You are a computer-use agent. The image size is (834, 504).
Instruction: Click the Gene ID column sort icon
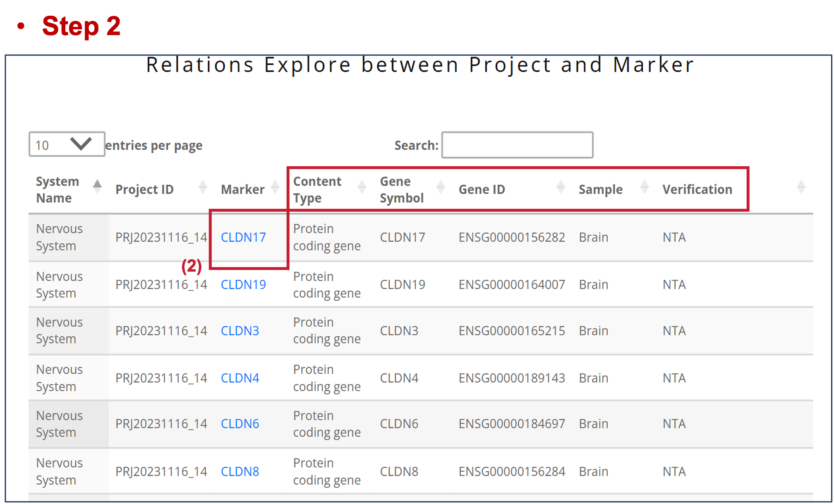[x=561, y=187]
